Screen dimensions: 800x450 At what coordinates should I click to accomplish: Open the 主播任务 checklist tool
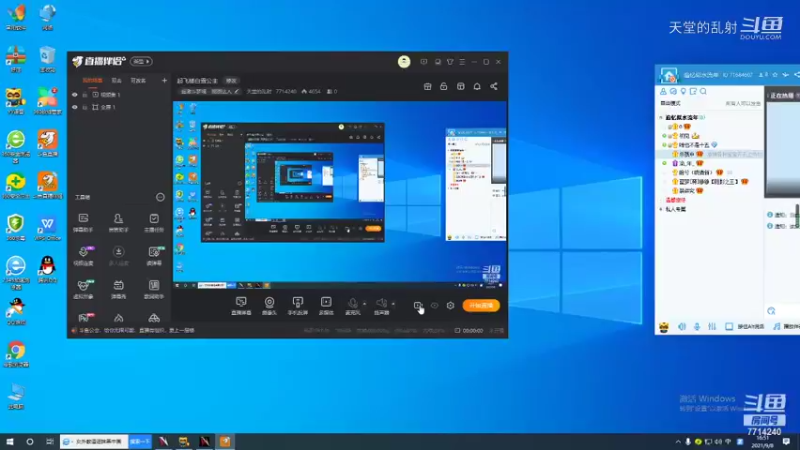point(154,223)
